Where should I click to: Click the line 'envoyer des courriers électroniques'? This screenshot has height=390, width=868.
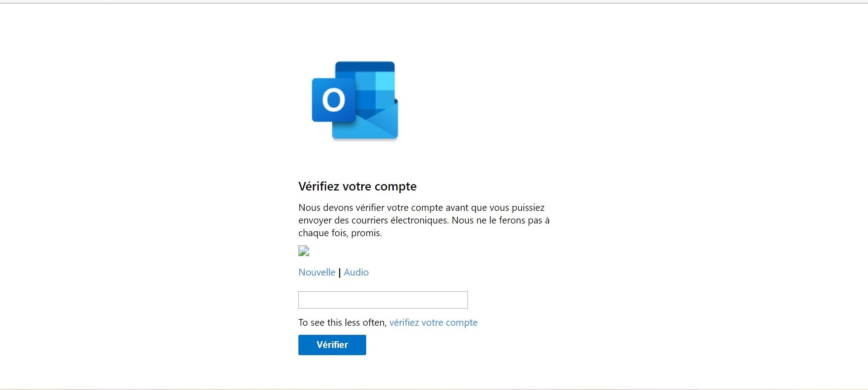point(424,220)
